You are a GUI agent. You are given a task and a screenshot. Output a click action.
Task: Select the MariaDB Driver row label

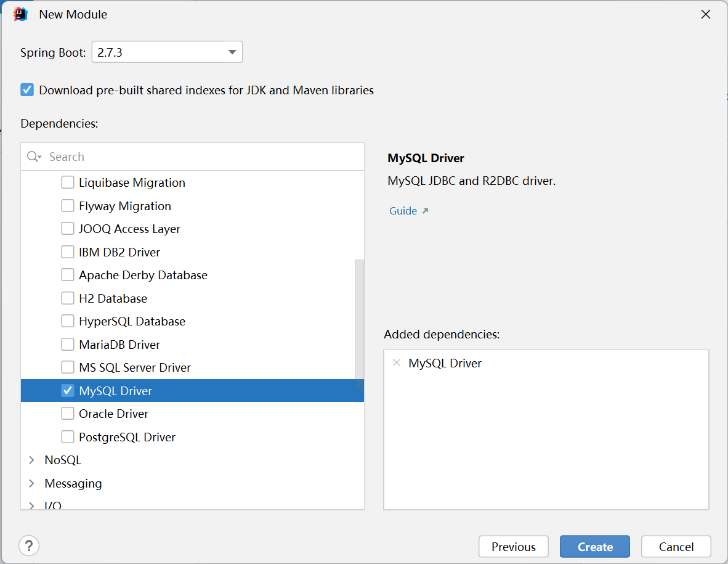pos(119,344)
